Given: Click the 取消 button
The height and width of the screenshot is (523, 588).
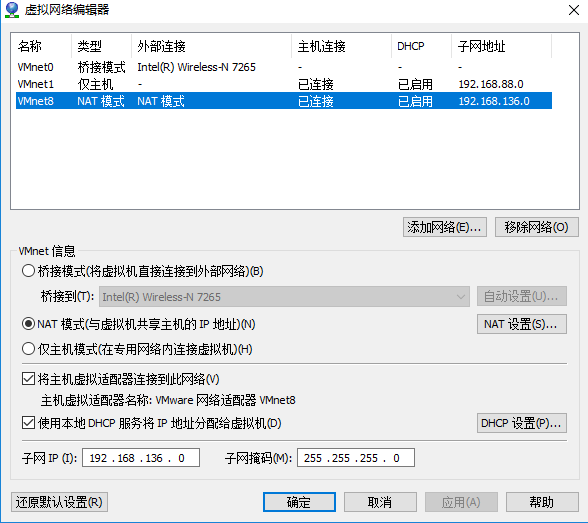Looking at the screenshot, I should 380,502.
